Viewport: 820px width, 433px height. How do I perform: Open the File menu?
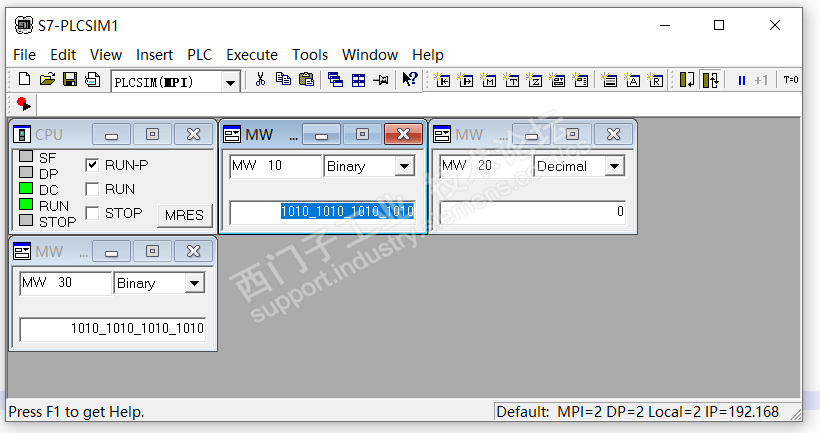(x=25, y=55)
